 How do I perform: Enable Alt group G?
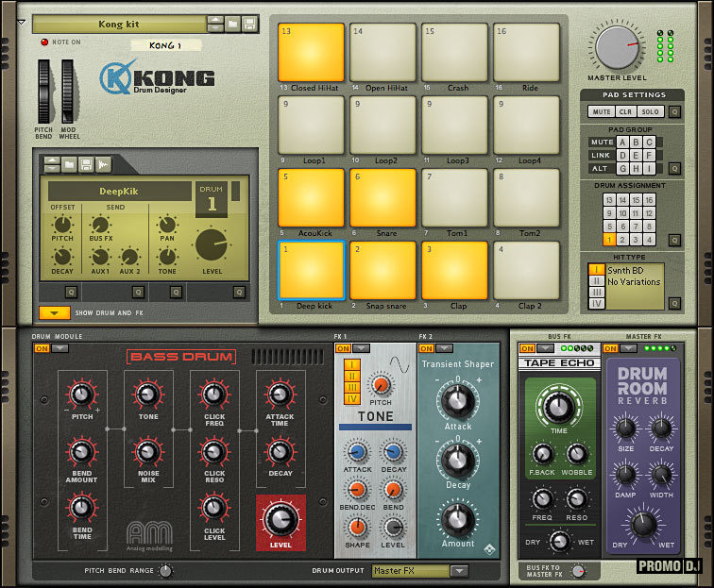click(x=622, y=168)
